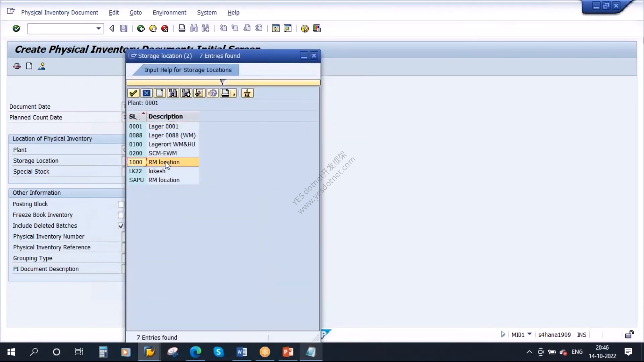Image resolution: width=644 pixels, height=362 pixels.
Task: Toggle the Freeze Book Inventory checkbox
Action: (121, 215)
